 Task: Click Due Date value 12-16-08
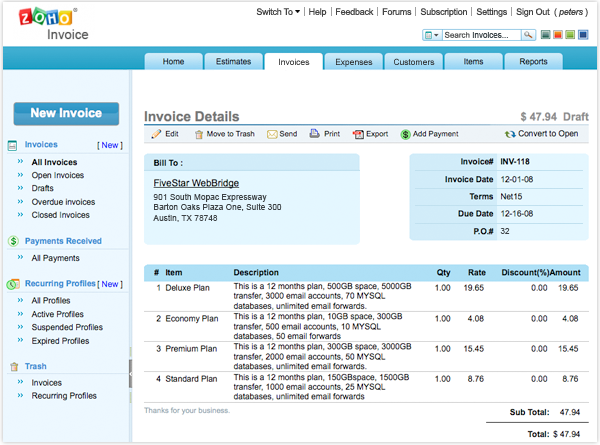tap(517, 214)
